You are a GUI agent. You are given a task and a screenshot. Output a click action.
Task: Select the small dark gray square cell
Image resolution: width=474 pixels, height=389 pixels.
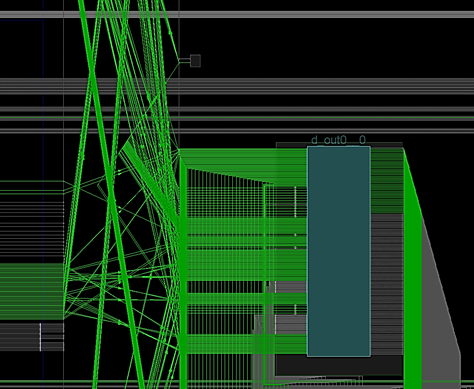[x=195, y=61]
